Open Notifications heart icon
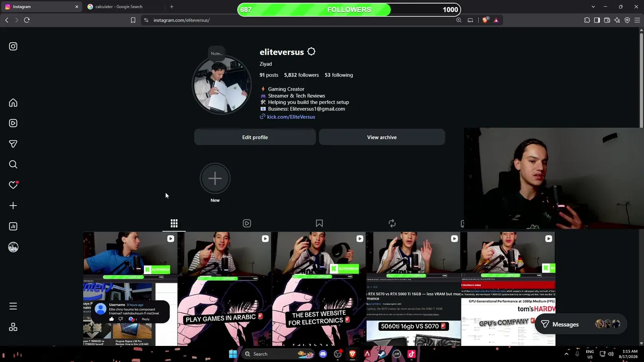The width and height of the screenshot is (644, 362). pos(13,185)
